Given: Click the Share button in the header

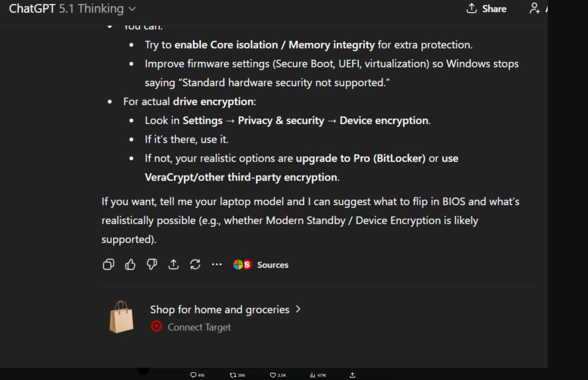Looking at the screenshot, I should coord(486,9).
